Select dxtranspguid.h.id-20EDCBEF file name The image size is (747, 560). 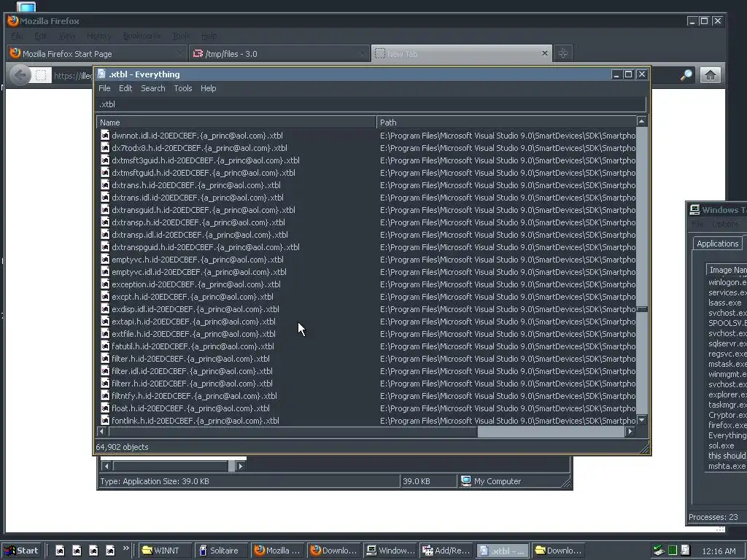(205, 247)
